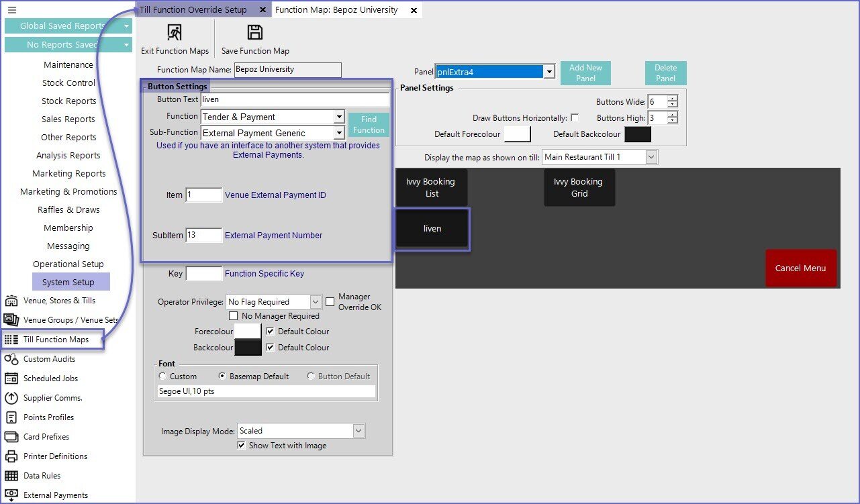This screenshot has height=504, width=860.
Task: Click the Data Rules table icon
Action: point(11,476)
